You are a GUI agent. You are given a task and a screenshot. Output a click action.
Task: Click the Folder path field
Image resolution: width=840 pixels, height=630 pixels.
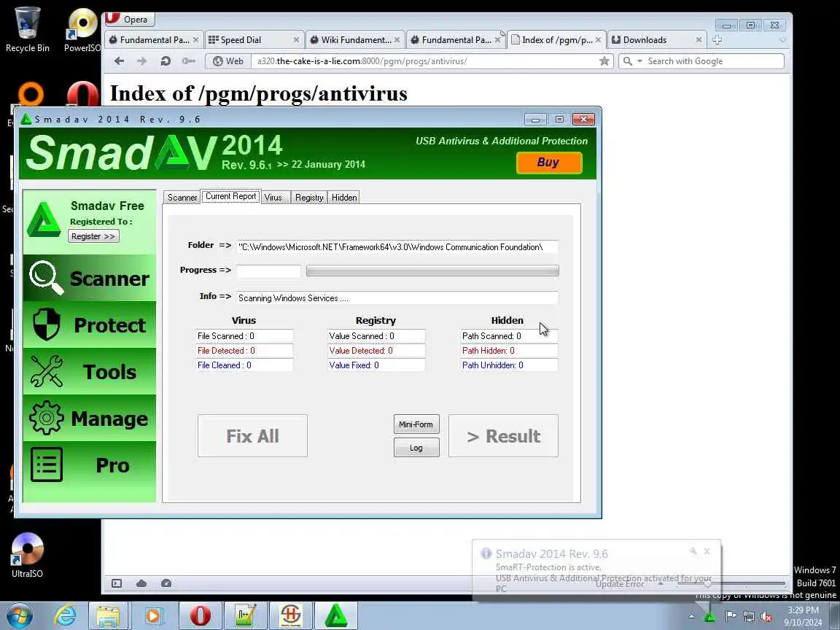[397, 247]
